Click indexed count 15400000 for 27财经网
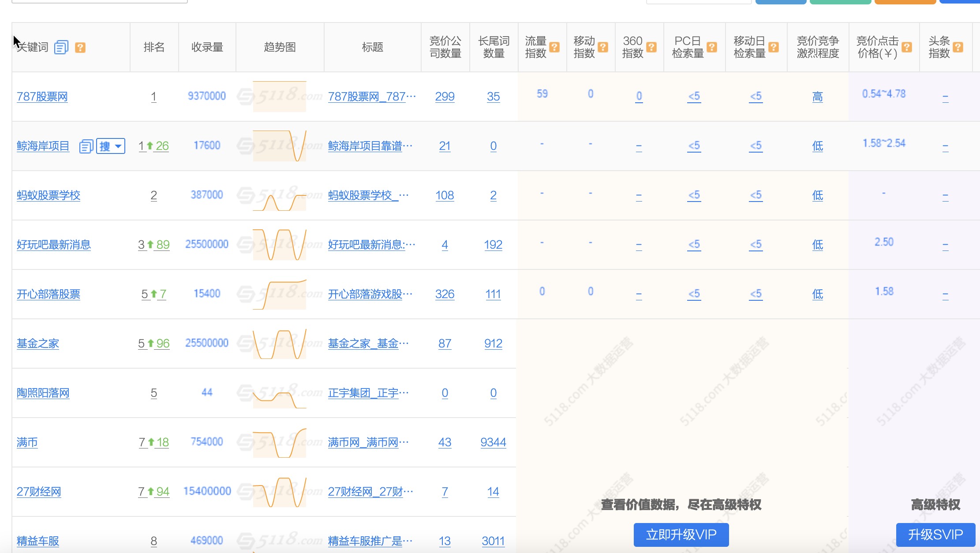This screenshot has height=553, width=980. click(x=207, y=491)
